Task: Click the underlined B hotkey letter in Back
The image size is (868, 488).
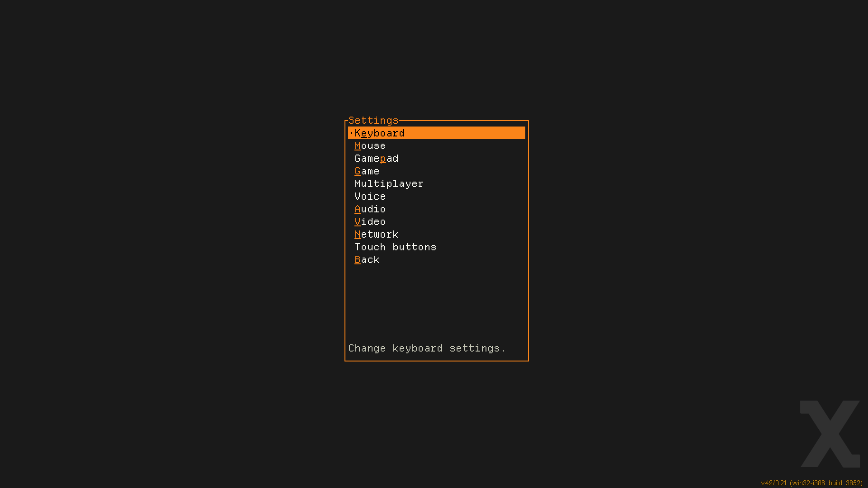Action: click(x=358, y=260)
